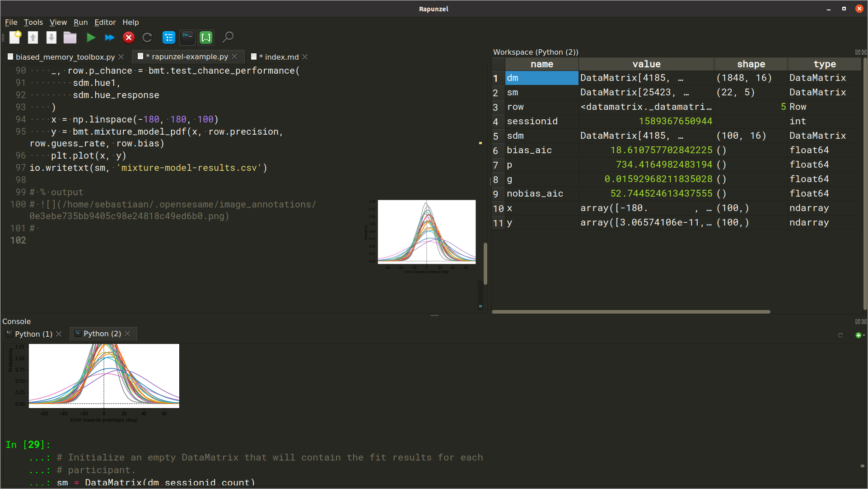Open the View menu

pos(58,22)
